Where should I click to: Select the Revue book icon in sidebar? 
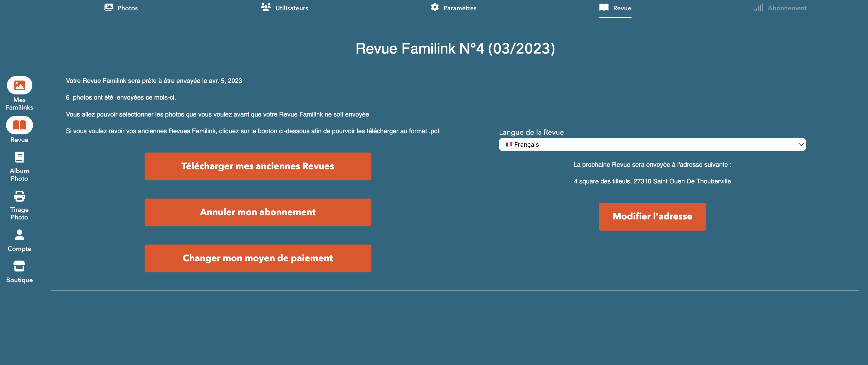tap(20, 125)
